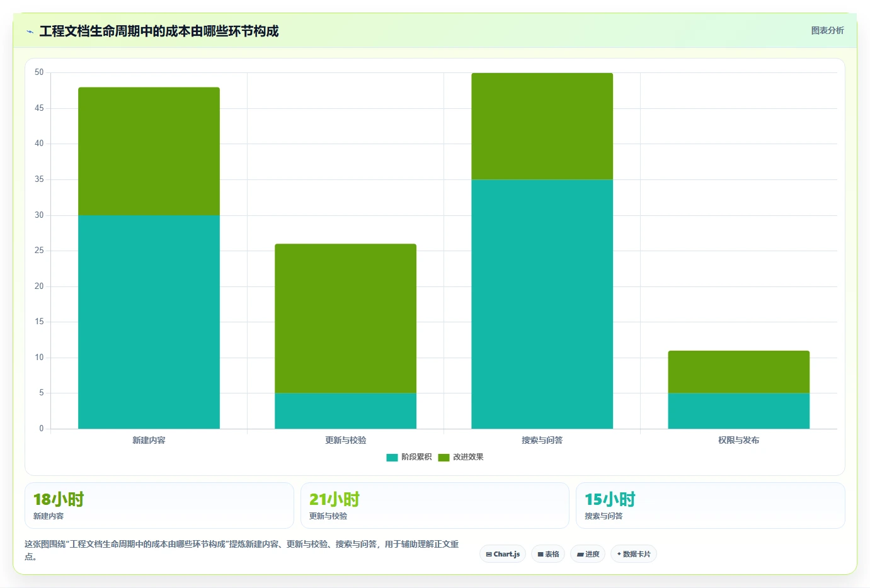The height and width of the screenshot is (588, 870).
Task: Click the green segment of the 搜索与问答 bar
Action: pyautogui.click(x=542, y=127)
